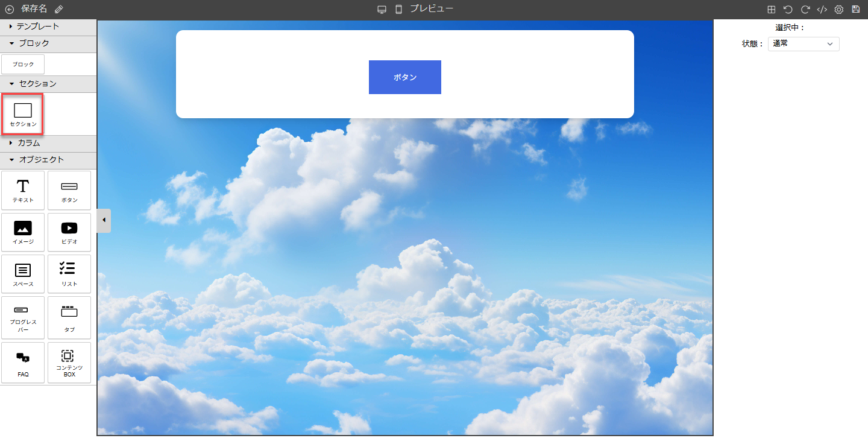
Task: Select the イメージ object
Action: click(x=23, y=232)
